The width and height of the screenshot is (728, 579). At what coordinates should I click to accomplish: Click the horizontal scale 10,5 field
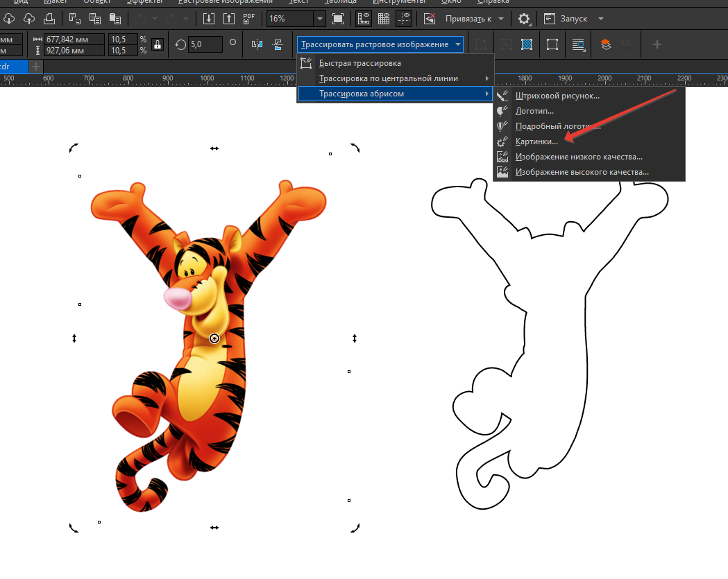pos(123,40)
